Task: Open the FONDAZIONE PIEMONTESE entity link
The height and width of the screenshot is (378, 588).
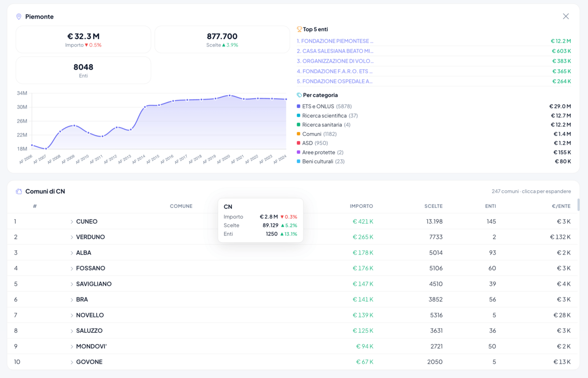Action: tap(335, 41)
